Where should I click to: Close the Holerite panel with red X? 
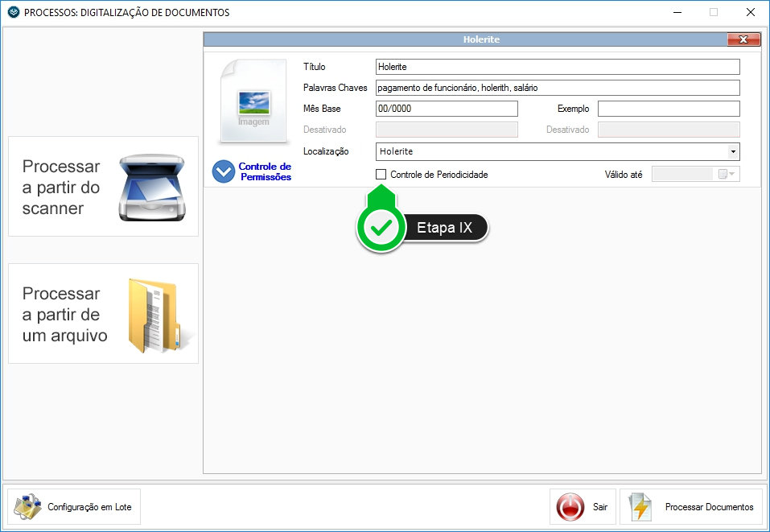743,39
